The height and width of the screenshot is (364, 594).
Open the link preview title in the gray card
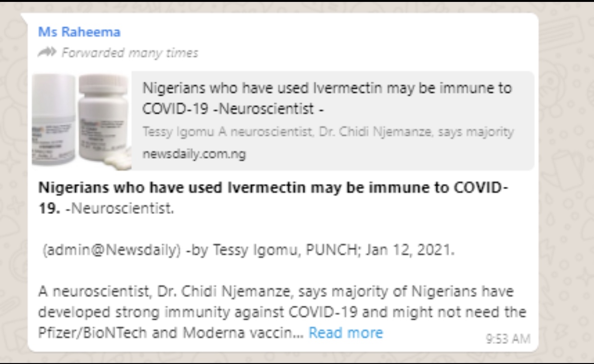327,98
